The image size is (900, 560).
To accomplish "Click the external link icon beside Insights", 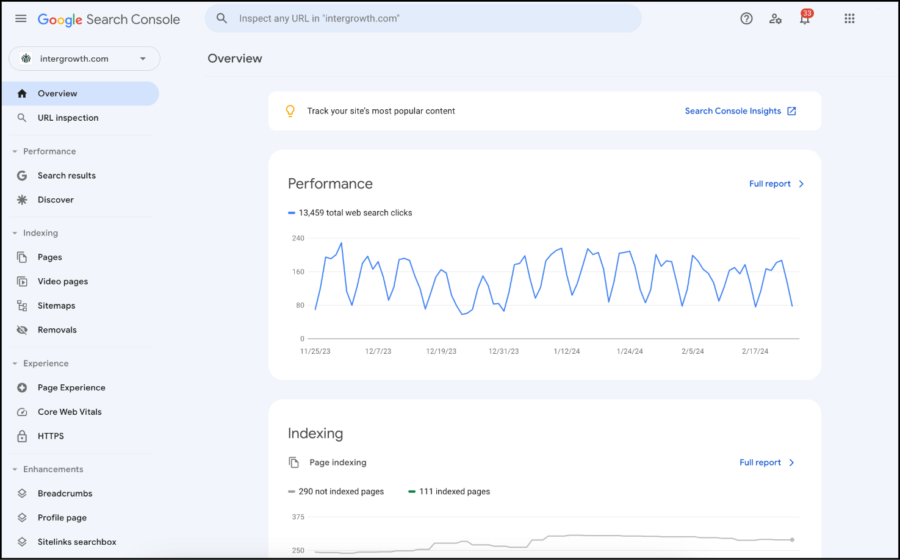I will 792,111.
